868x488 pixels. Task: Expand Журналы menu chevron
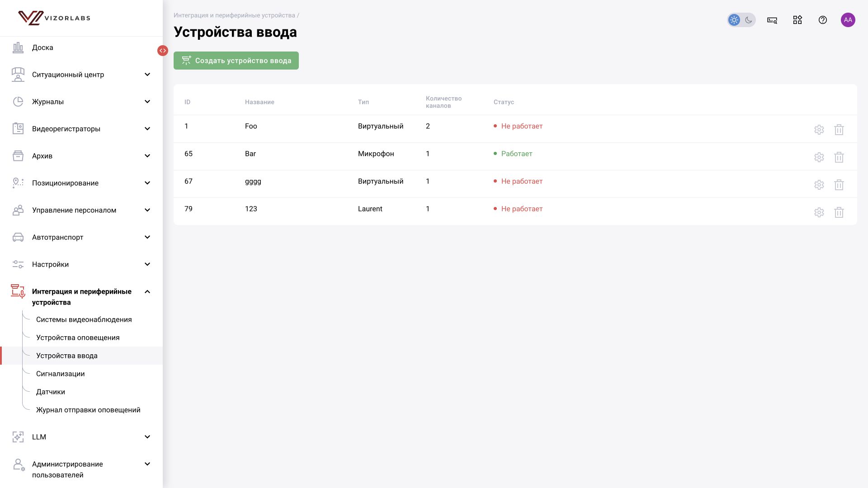(x=147, y=102)
